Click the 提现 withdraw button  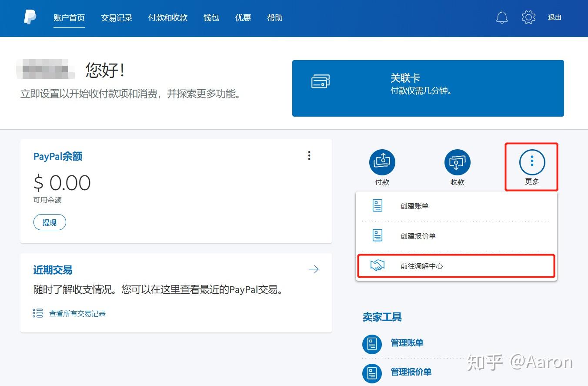tap(49, 222)
